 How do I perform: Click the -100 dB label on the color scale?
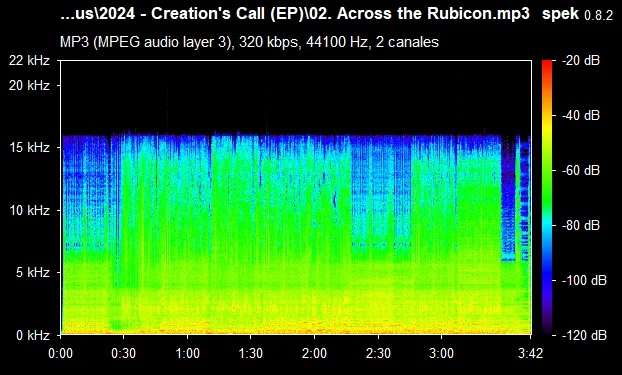[x=585, y=281]
